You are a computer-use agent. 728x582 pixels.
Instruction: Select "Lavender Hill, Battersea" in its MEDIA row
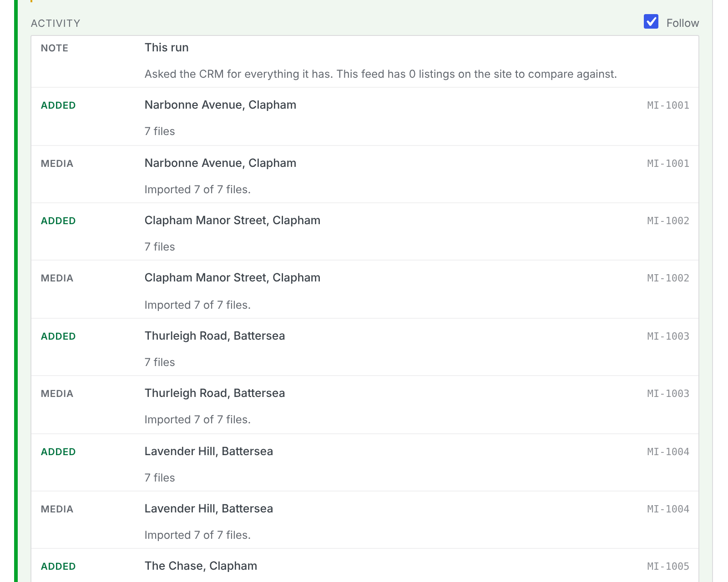tap(209, 509)
